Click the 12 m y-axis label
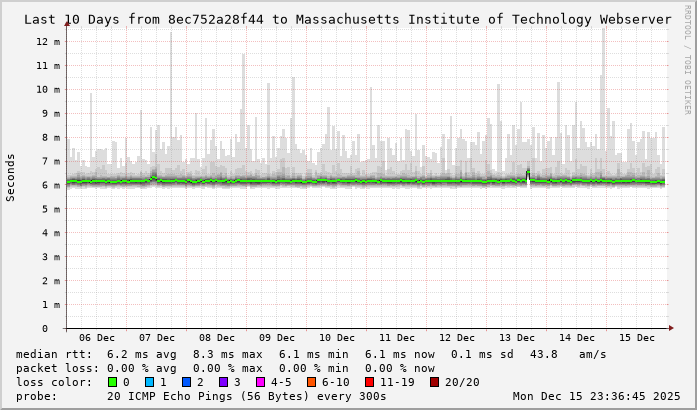697x410 pixels. click(x=48, y=42)
